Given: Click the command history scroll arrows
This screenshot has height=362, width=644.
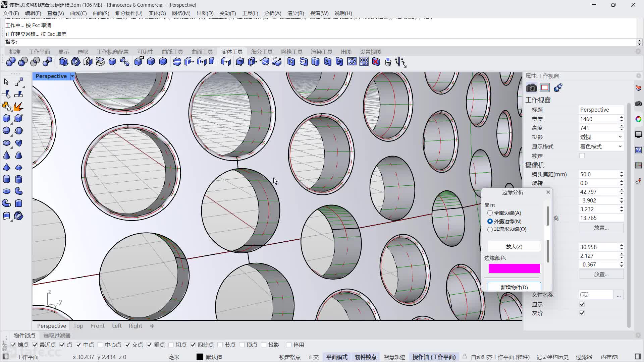Looking at the screenshot, I should (639, 42).
